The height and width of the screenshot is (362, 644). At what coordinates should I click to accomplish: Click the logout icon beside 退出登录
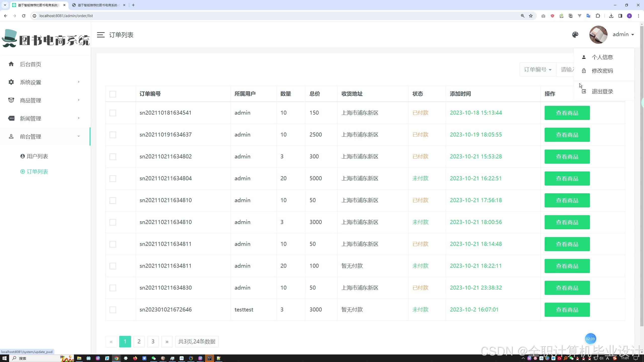584,92
